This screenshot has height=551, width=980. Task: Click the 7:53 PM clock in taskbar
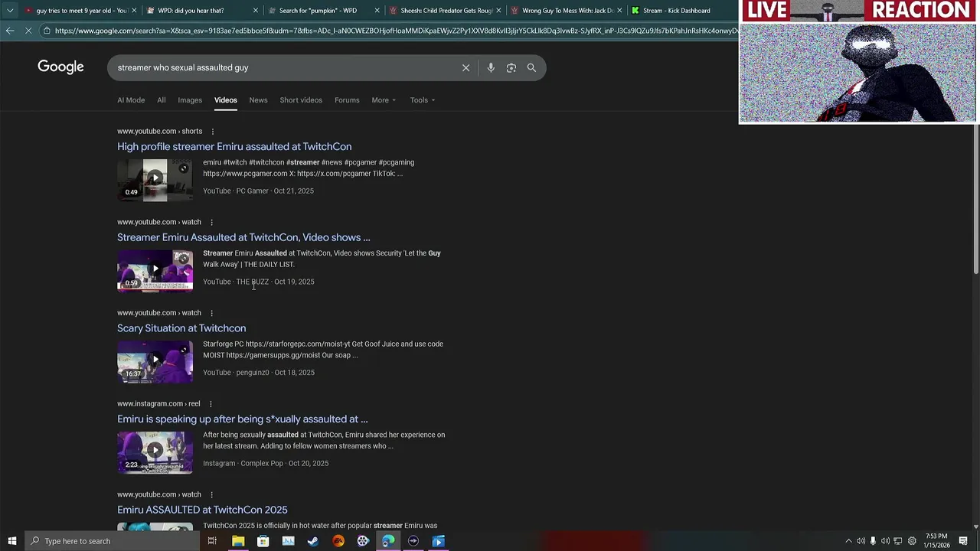936,541
